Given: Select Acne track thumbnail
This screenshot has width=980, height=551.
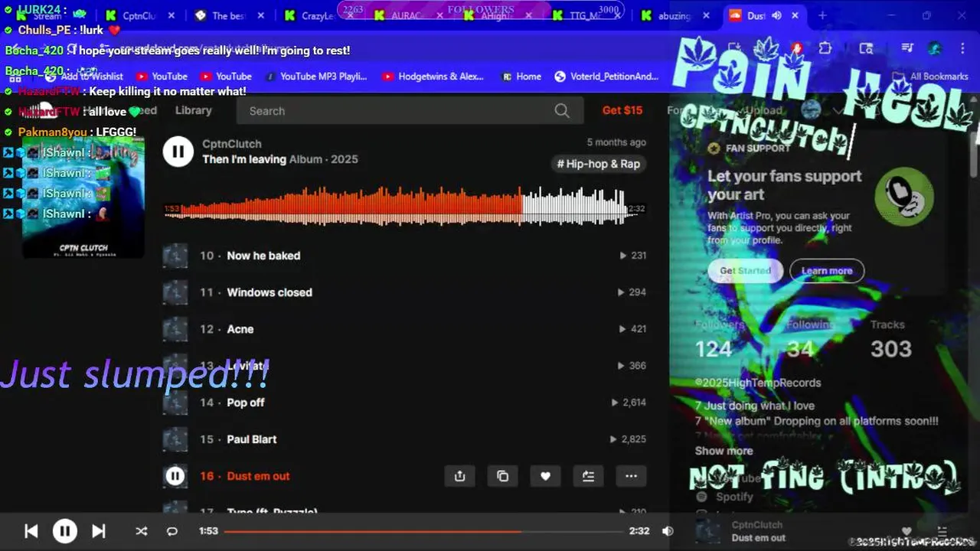Looking at the screenshot, I should 175,329.
